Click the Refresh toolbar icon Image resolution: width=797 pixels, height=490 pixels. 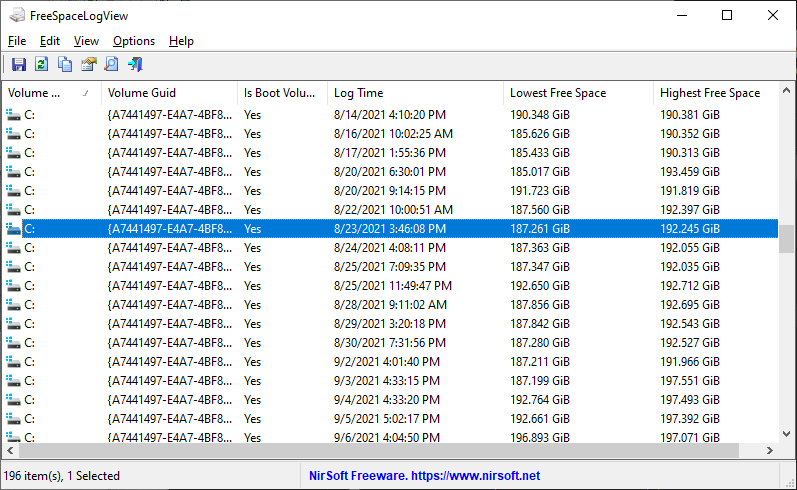pos(42,65)
